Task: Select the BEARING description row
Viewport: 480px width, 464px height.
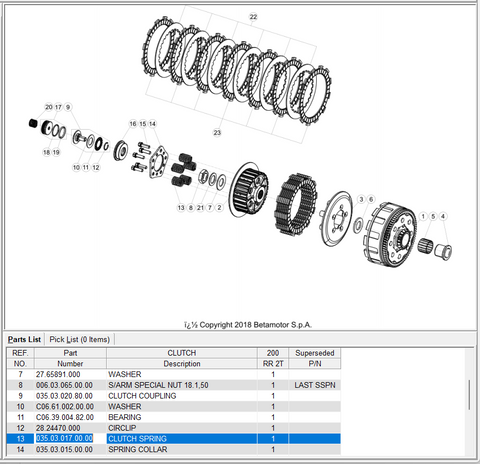Action: [x=174, y=417]
